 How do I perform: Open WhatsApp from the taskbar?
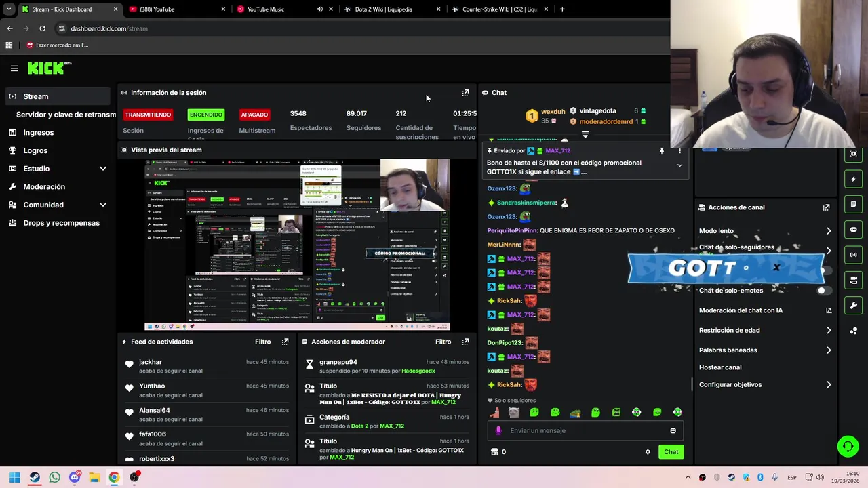[x=54, y=477]
